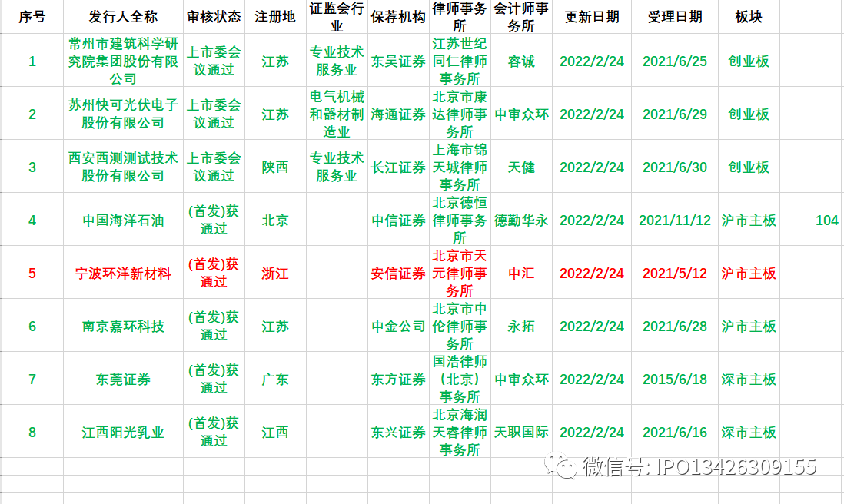
Task: Select accountant cell 容诚
Action: click(521, 60)
